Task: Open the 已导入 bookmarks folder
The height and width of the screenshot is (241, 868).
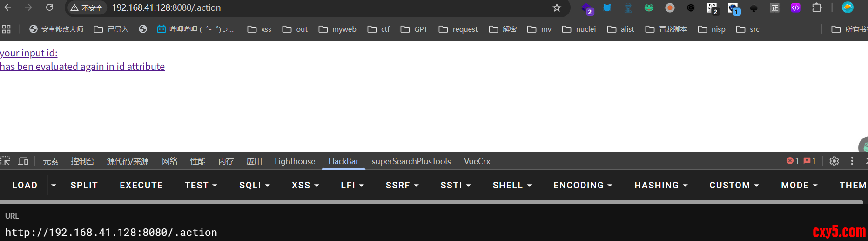Action: point(111,29)
